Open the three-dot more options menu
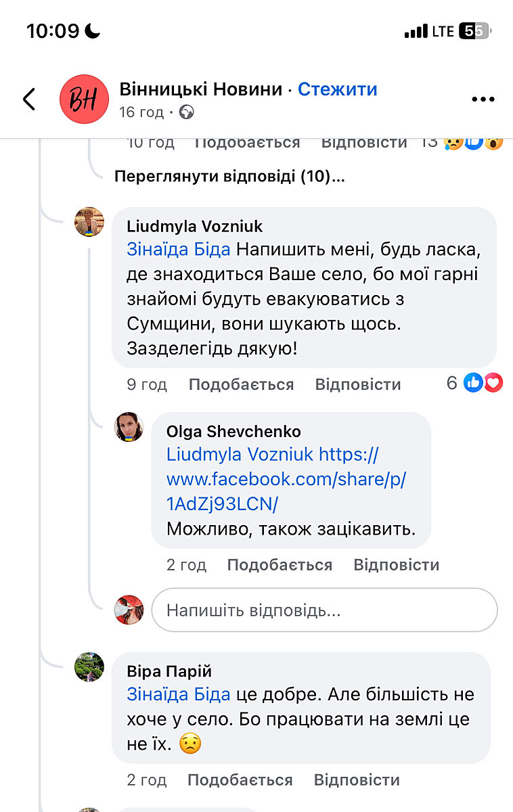 [483, 99]
